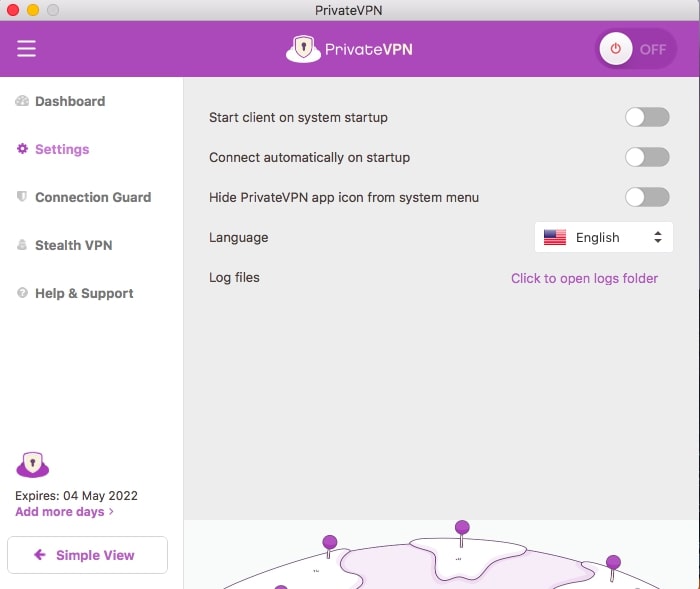Open the Language dropdown
The image size is (700, 589).
pyautogui.click(x=604, y=237)
